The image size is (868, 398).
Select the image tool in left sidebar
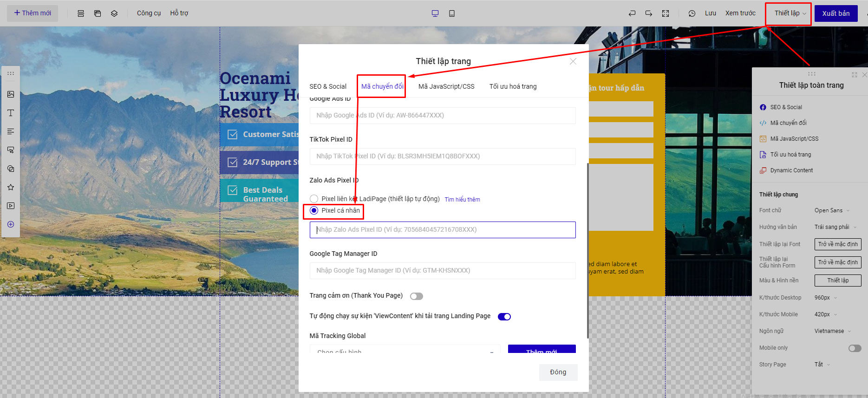(11, 94)
